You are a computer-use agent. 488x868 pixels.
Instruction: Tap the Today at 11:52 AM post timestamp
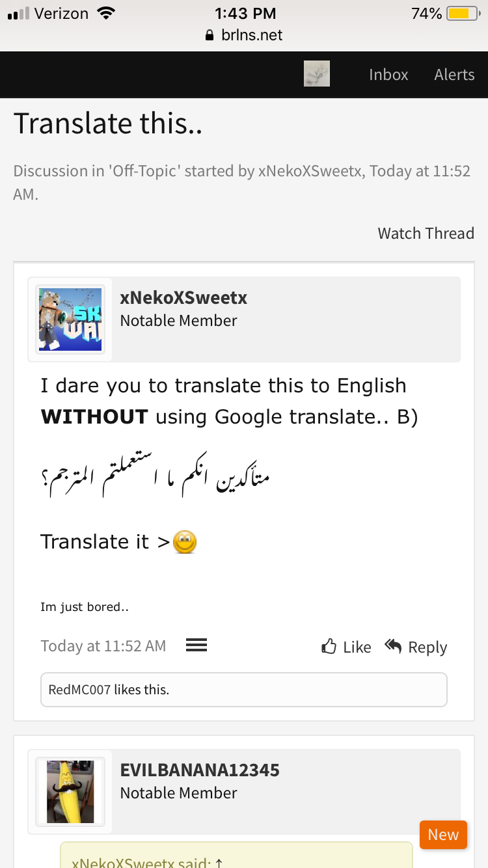tap(103, 646)
